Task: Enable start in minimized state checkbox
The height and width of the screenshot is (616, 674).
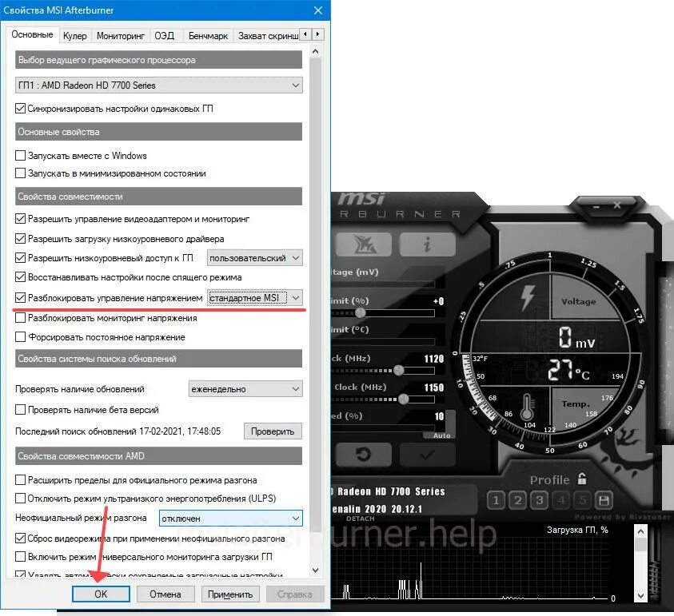Action: pos(20,173)
